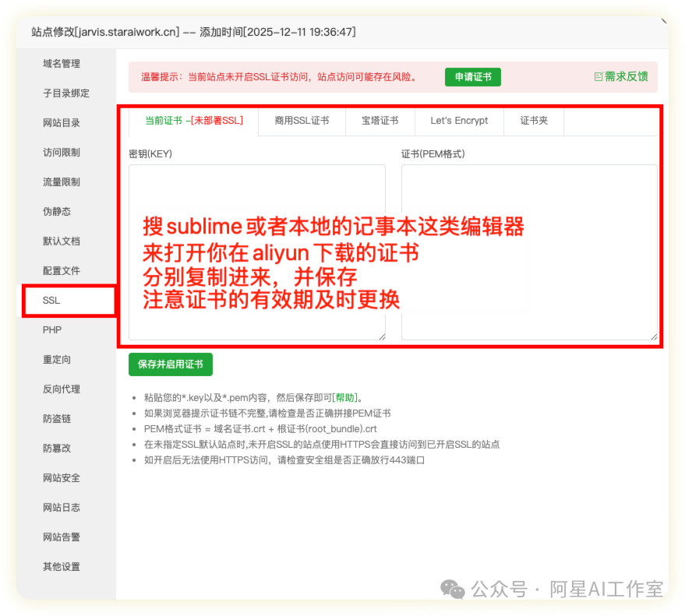Image resolution: width=685 pixels, height=616 pixels.
Task: Select the Let's Encrypt tab
Action: (x=459, y=121)
